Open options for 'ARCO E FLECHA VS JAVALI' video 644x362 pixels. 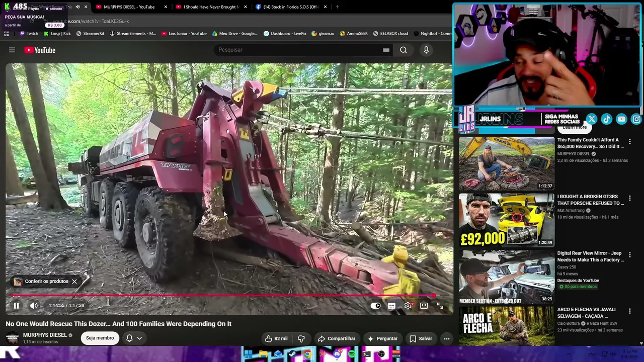coord(629,311)
